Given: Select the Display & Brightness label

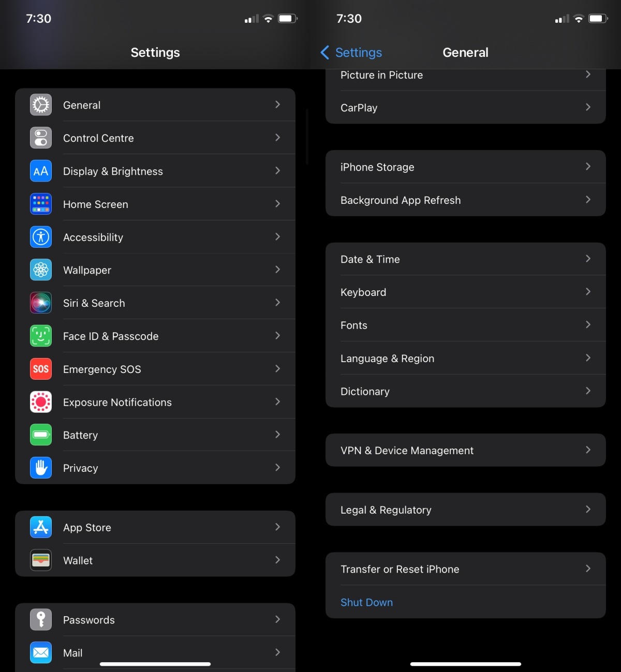Looking at the screenshot, I should [x=113, y=171].
